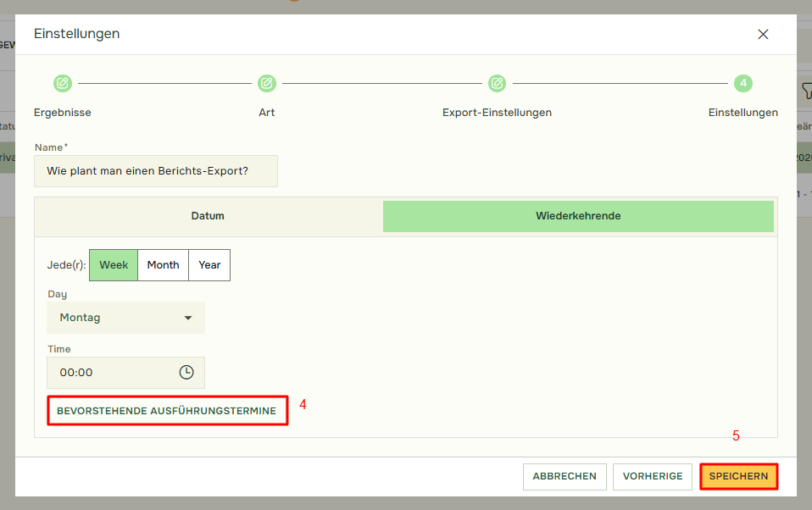Click the Abbrechen button
The width and height of the screenshot is (812, 510).
(565, 476)
